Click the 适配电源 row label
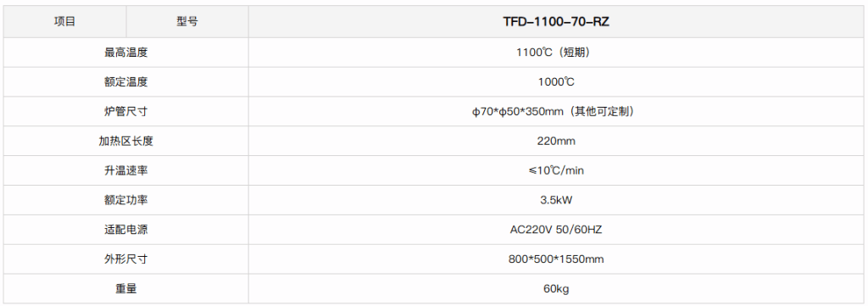The height and width of the screenshot is (306, 868). (127, 230)
